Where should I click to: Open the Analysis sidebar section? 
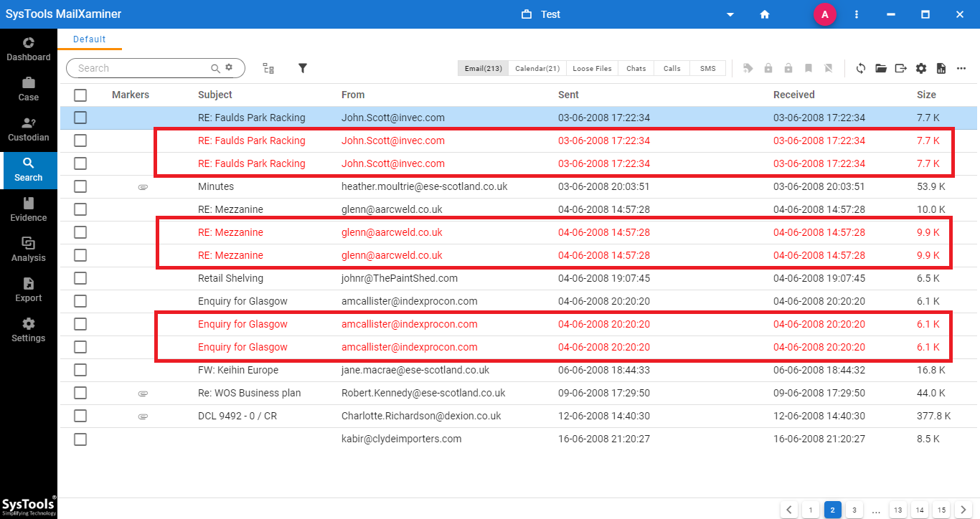coord(29,250)
